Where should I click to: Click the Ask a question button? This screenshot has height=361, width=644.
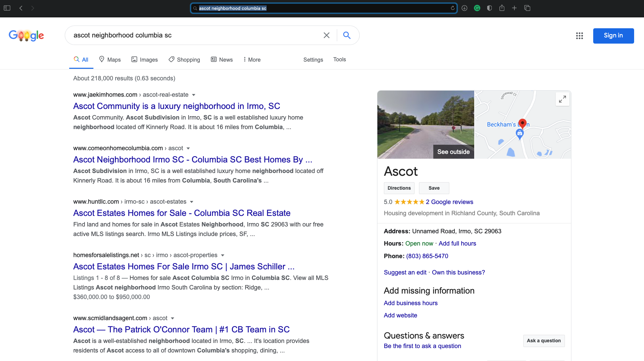(x=544, y=341)
